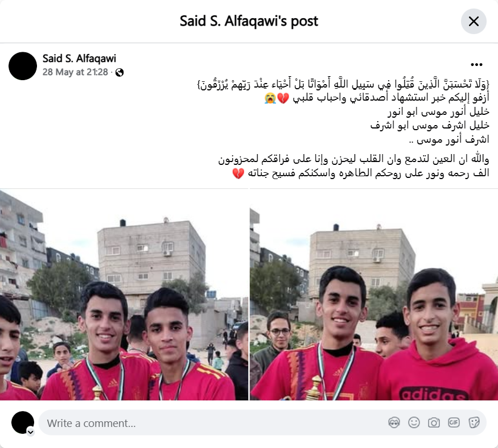Viewport: 498px width, 448px height.
Task: View the left photo with two red jerseys
Action: click(x=124, y=294)
